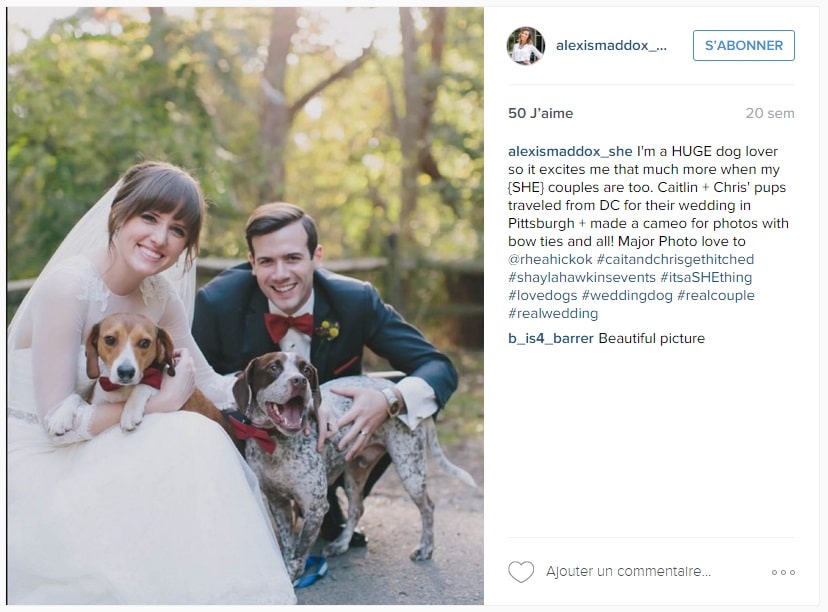
Task: Open #shaylahawkinsevents hashtag
Action: 581,277
